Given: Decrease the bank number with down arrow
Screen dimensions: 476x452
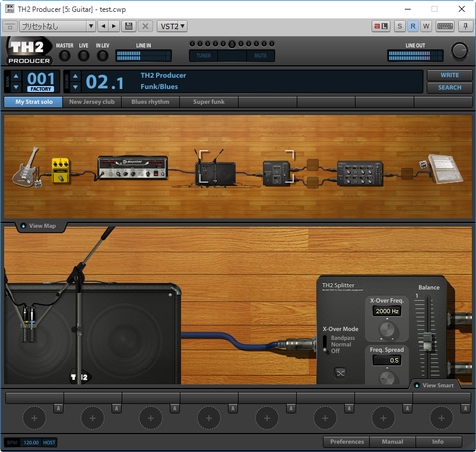Looking at the screenshot, I should [16, 87].
